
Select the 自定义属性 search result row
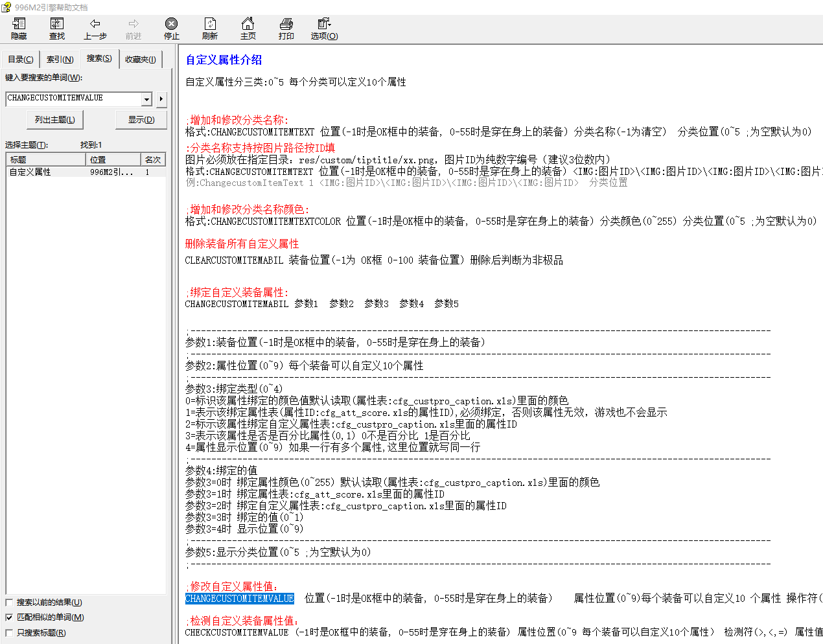pyautogui.click(x=86, y=172)
